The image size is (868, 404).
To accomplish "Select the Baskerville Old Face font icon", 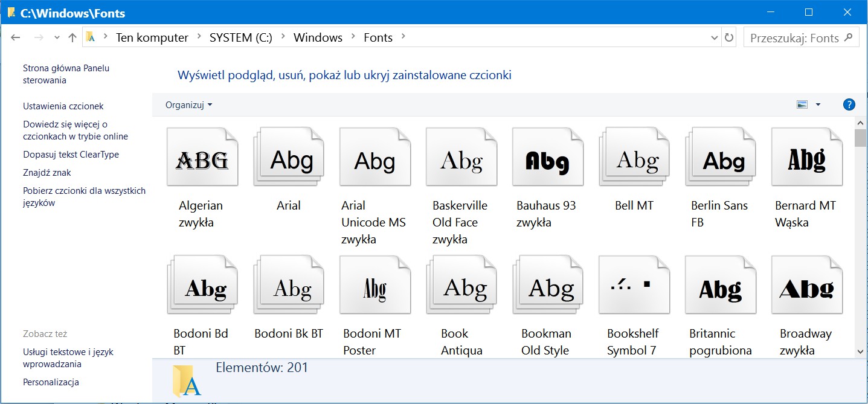I will [461, 156].
